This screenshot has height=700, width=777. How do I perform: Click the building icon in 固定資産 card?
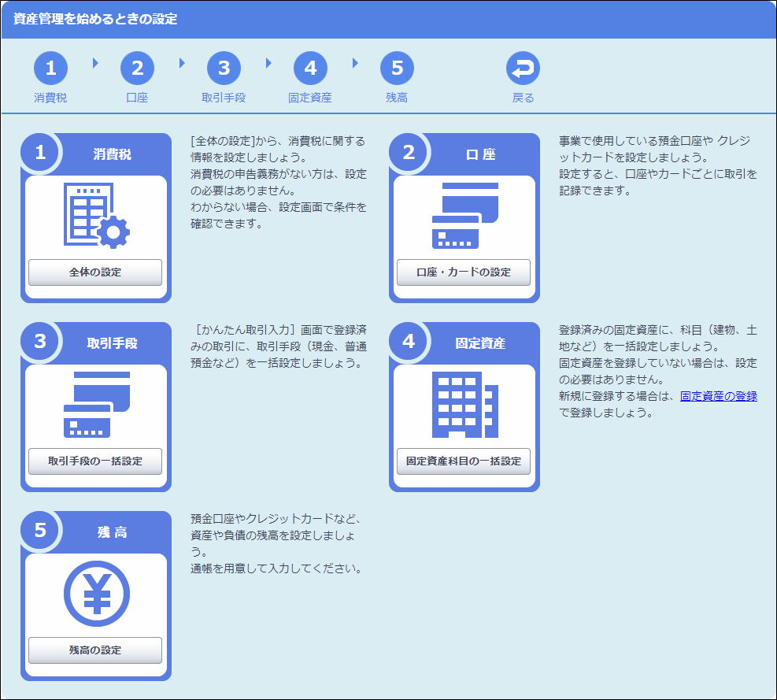464,405
